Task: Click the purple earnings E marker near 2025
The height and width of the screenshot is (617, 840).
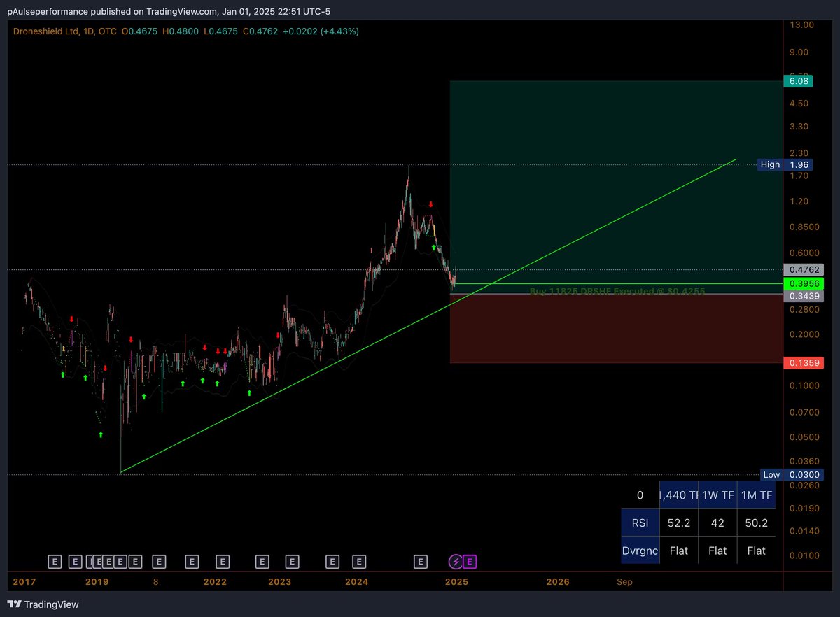Action: (470, 561)
